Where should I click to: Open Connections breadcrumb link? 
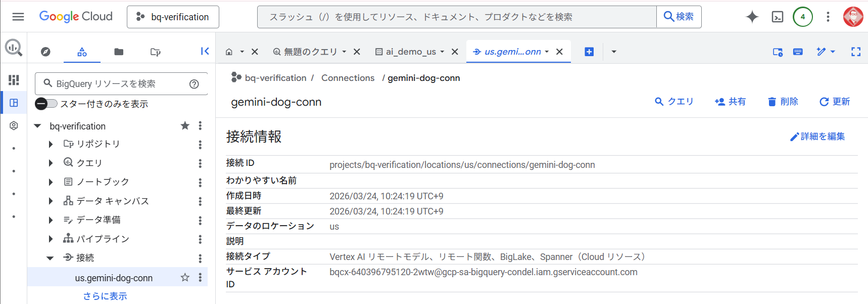[348, 78]
